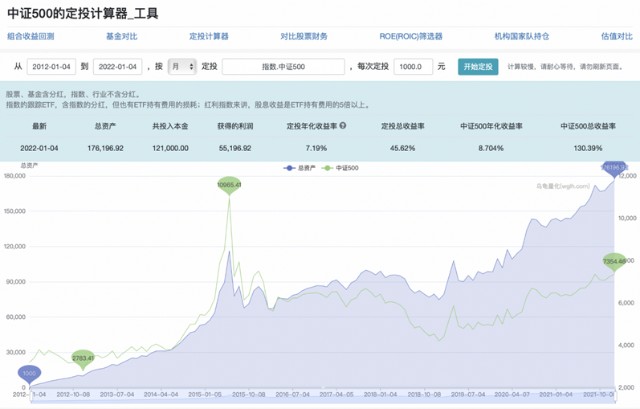The height and width of the screenshot is (409, 640).
Task: Click the 1000 starting value marker
Action: tap(29, 375)
